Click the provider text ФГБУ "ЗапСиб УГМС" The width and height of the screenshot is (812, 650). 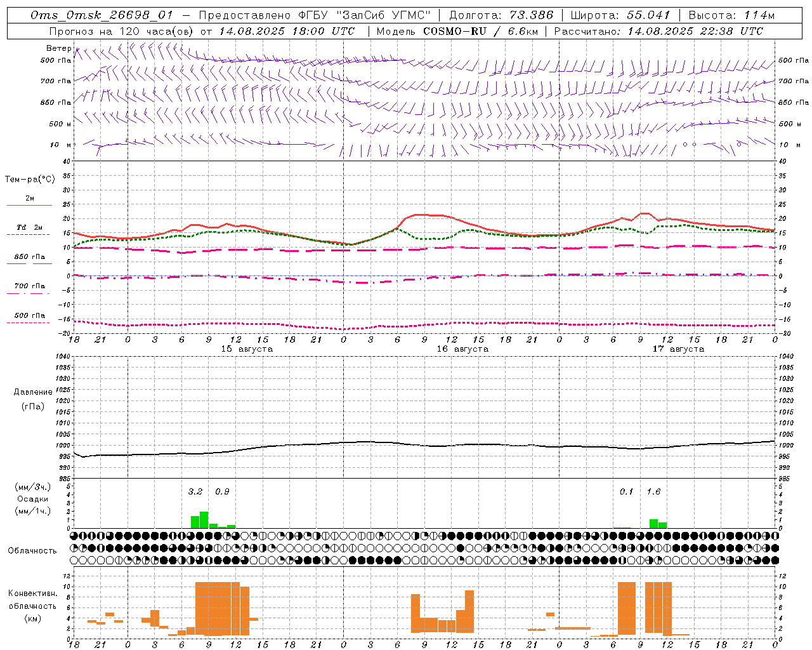pos(365,15)
